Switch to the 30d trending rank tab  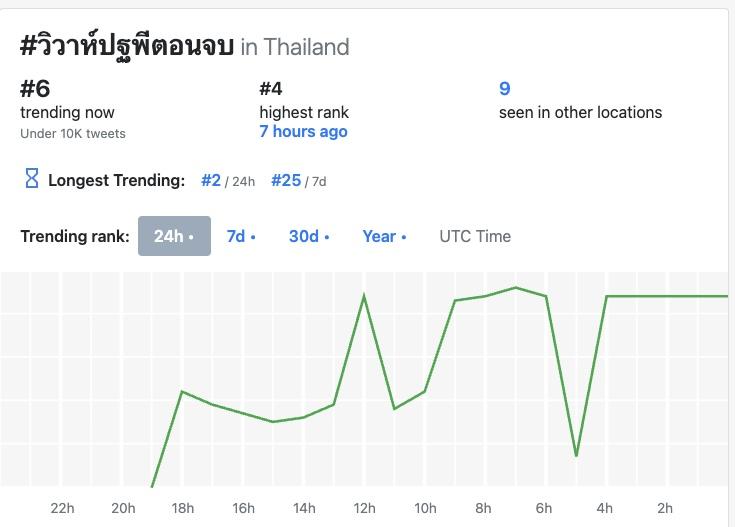(309, 236)
